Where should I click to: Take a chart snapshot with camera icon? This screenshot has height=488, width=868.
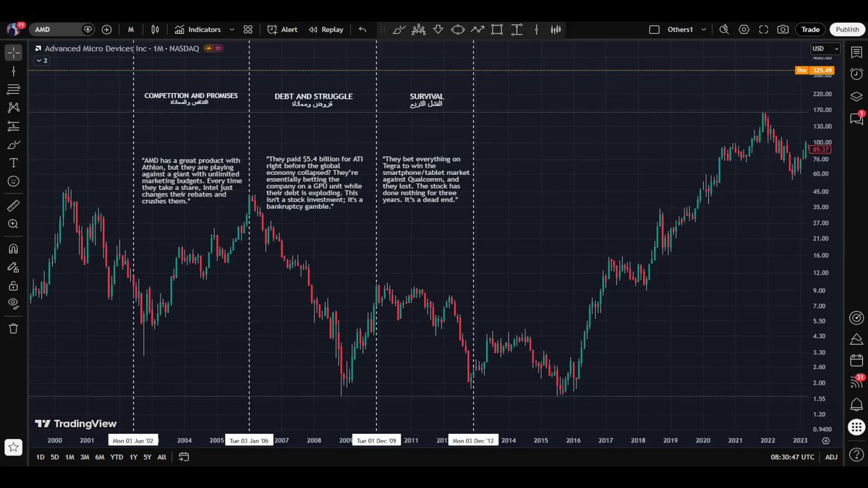coord(783,30)
